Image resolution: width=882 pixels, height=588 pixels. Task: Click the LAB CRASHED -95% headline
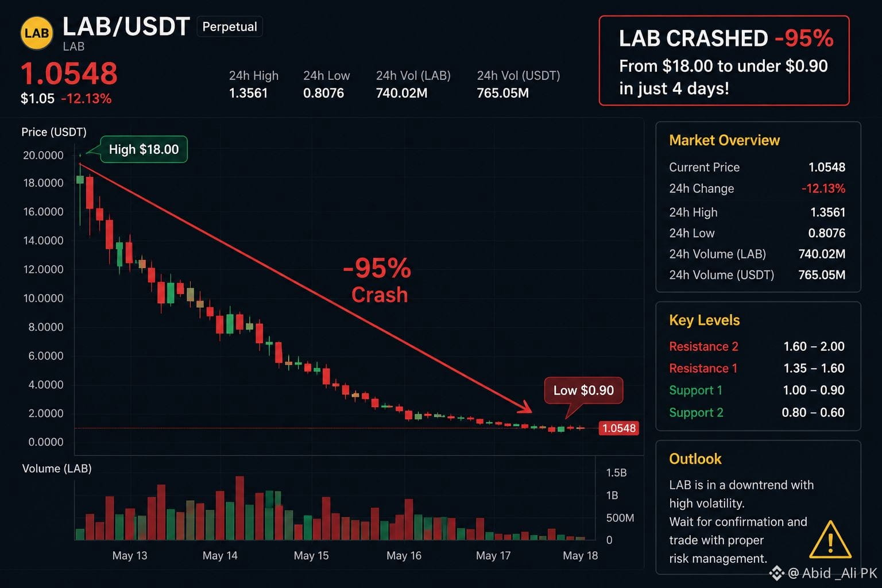[x=726, y=38]
